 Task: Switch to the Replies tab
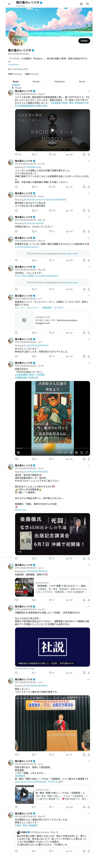pyautogui.click(x=36, y=82)
